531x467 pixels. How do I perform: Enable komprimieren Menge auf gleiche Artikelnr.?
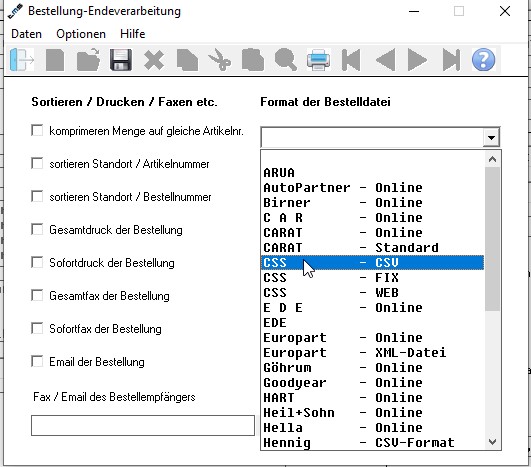pyautogui.click(x=37, y=130)
